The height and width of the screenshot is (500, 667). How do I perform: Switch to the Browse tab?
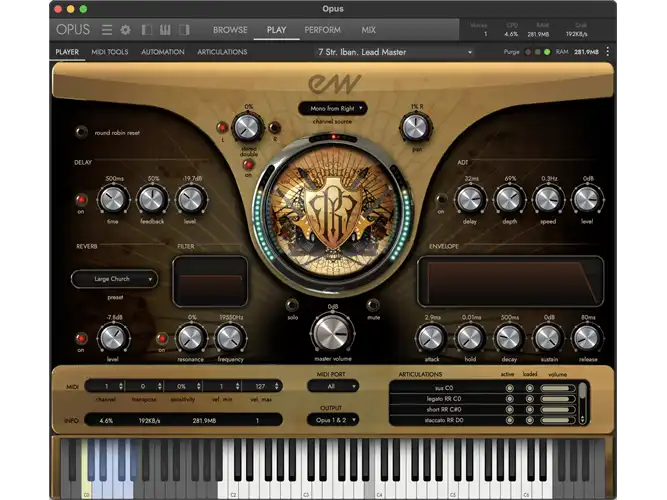[230, 30]
